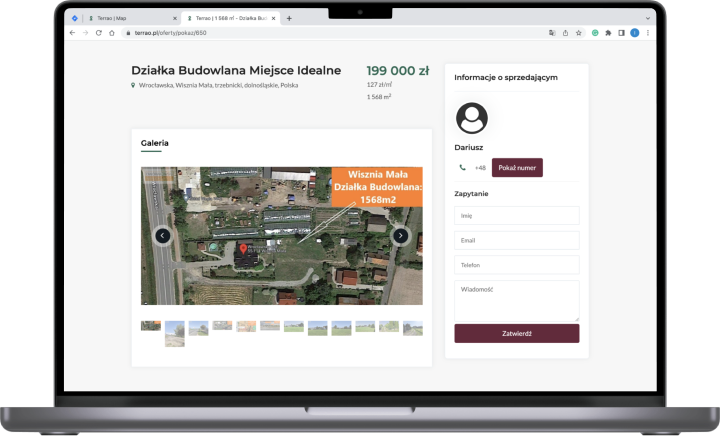Select the active aerial-view thumbnail

(151, 326)
